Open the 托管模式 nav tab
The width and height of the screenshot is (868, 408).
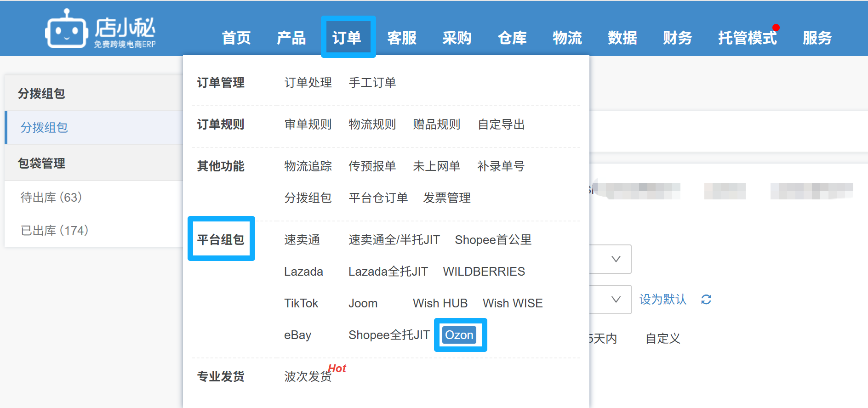(748, 38)
